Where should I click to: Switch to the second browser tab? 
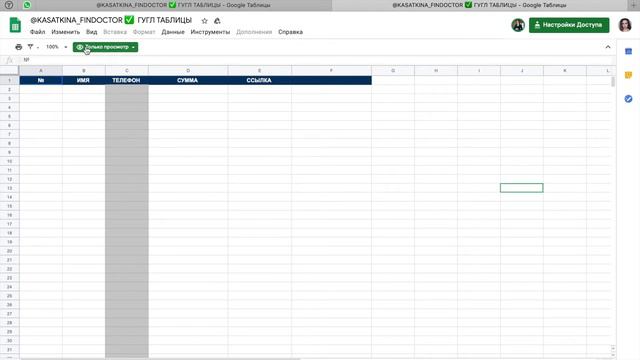[x=479, y=5]
